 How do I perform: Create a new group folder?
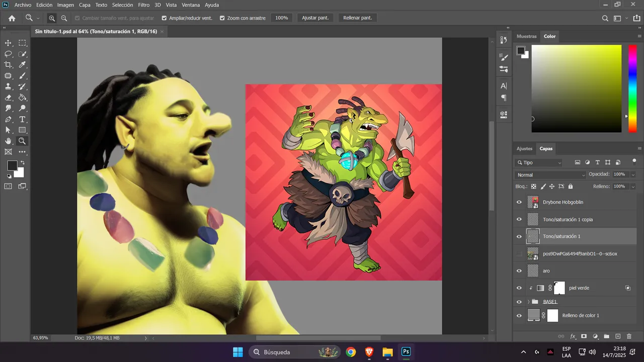[607, 336]
